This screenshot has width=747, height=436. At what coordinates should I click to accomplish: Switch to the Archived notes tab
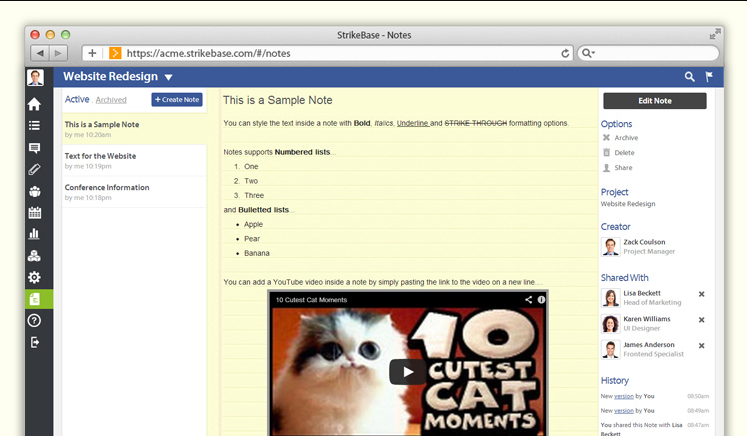click(x=111, y=100)
